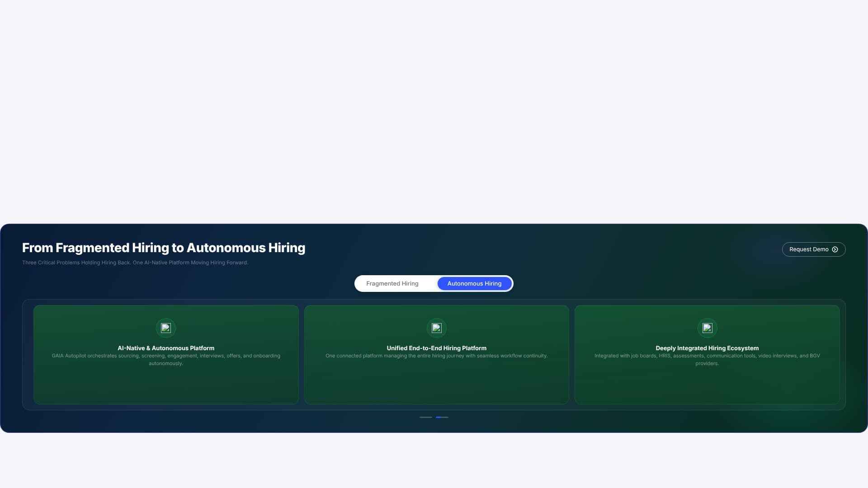This screenshot has width=868, height=488.
Task: Click the arrow icon in Request Demo
Action: tap(835, 249)
